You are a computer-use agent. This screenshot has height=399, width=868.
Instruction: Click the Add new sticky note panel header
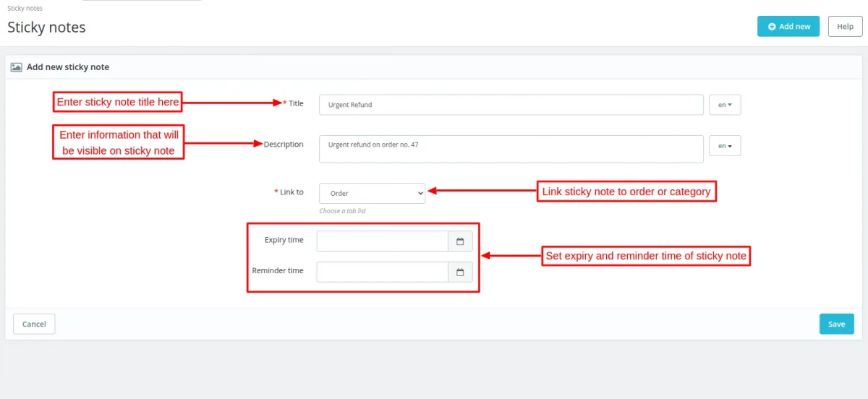pyautogui.click(x=68, y=67)
